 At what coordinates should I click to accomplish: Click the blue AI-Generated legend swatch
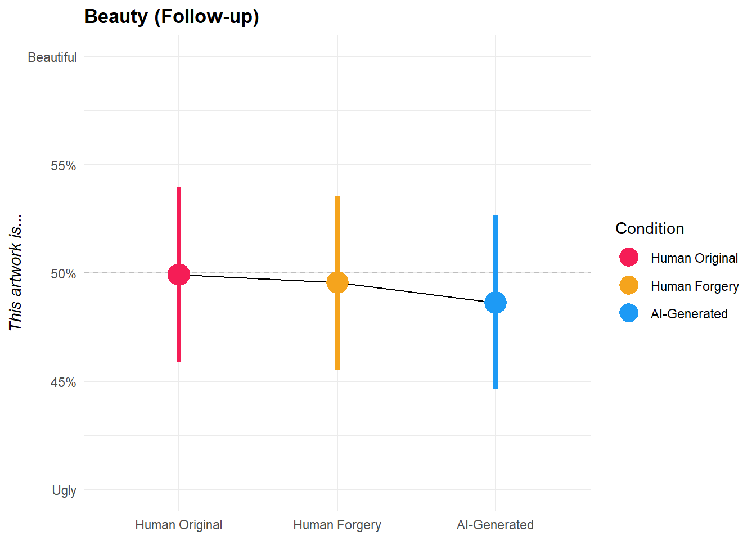[x=628, y=313]
